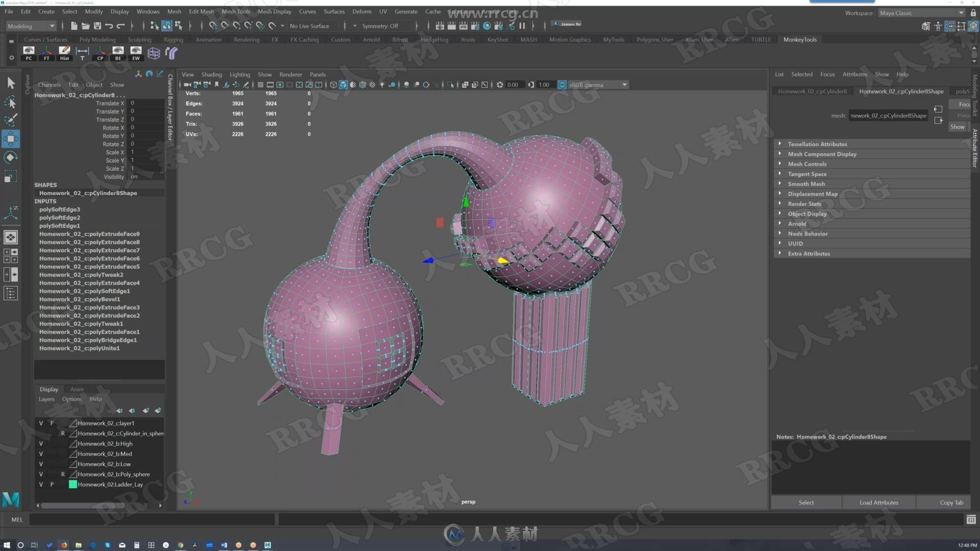Viewport: 980px width, 551px height.
Task: Toggle visibility of Homework_02_bMed layer
Action: 41,453
